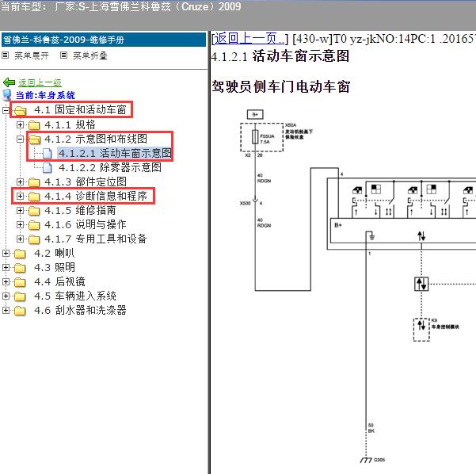Click the F55UA 7.5A fuse in diagram
The width and height of the screenshot is (476, 474).
(255, 136)
